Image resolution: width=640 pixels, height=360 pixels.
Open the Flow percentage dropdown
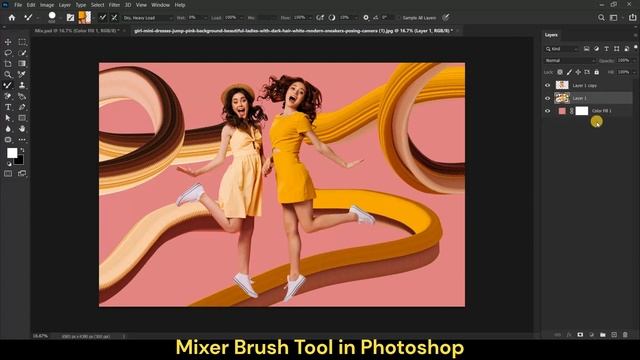point(310,18)
